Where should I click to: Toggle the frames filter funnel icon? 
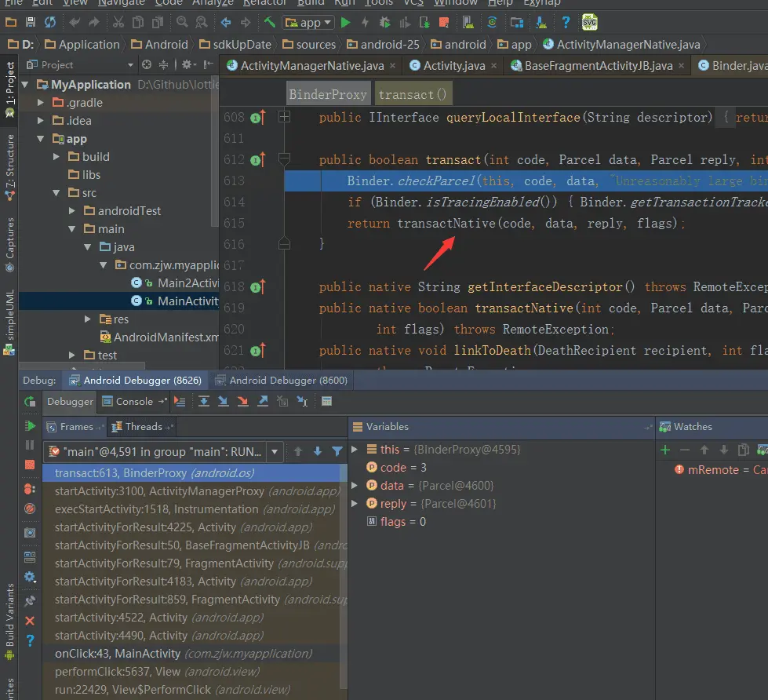pyautogui.click(x=337, y=451)
